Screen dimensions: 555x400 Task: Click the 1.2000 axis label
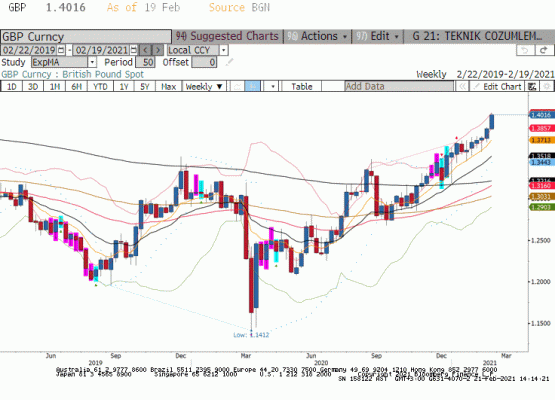(542, 282)
